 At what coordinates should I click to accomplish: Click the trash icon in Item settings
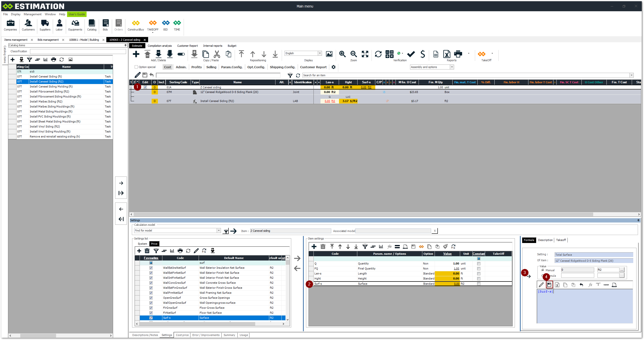pos(323,246)
